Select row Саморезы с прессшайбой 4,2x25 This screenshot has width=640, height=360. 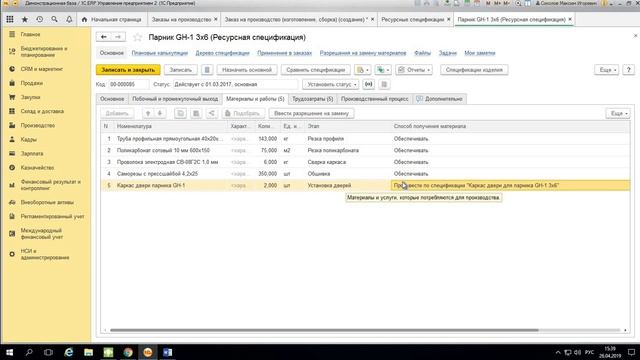(x=365, y=173)
